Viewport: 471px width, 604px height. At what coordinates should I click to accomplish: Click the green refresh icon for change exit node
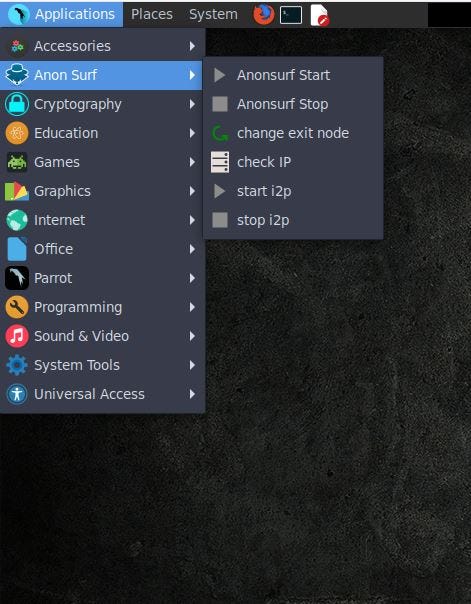(x=220, y=133)
